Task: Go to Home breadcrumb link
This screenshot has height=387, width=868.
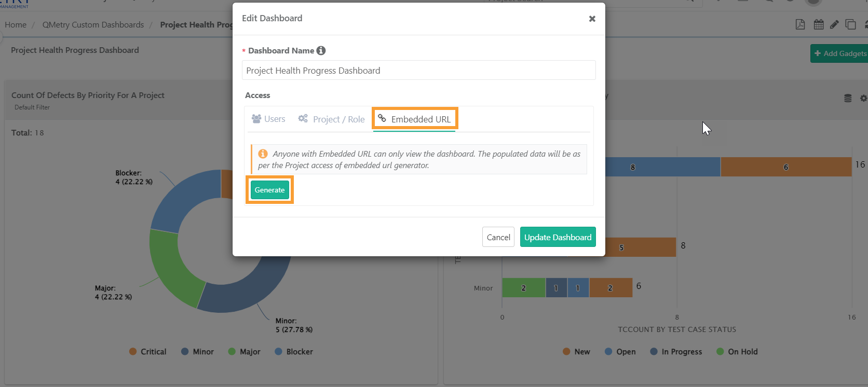Action: click(x=16, y=25)
